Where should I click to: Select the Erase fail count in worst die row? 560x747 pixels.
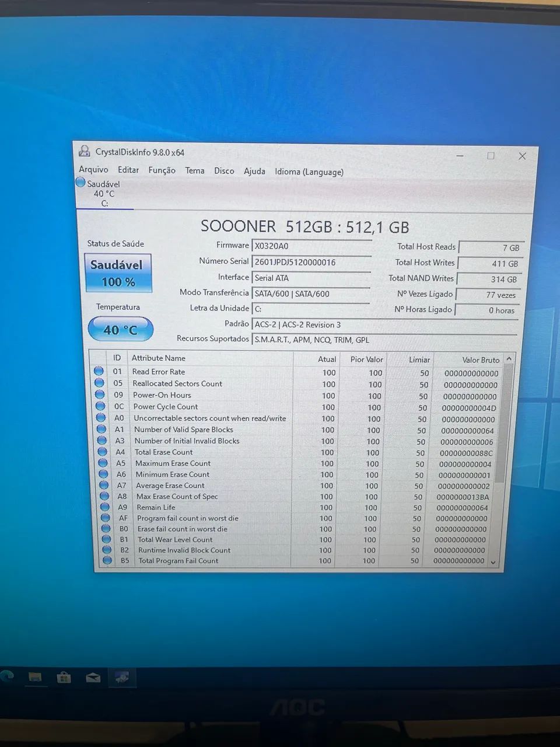tap(294, 529)
